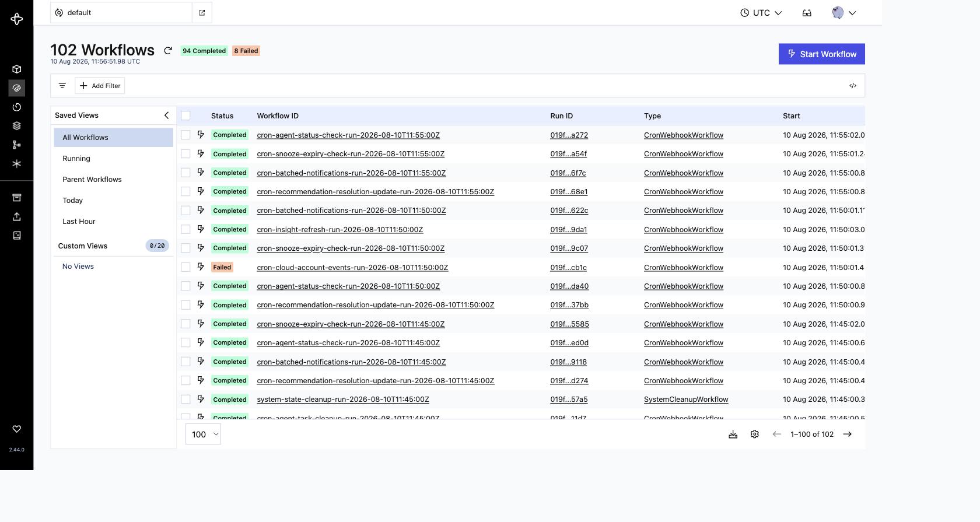Toggle the select-all checkbox in table header

click(185, 115)
